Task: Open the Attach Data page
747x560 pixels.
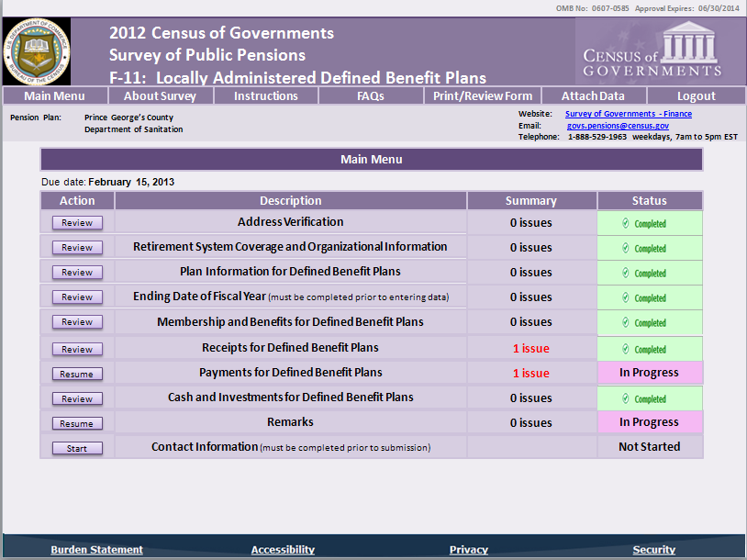Action: click(593, 95)
